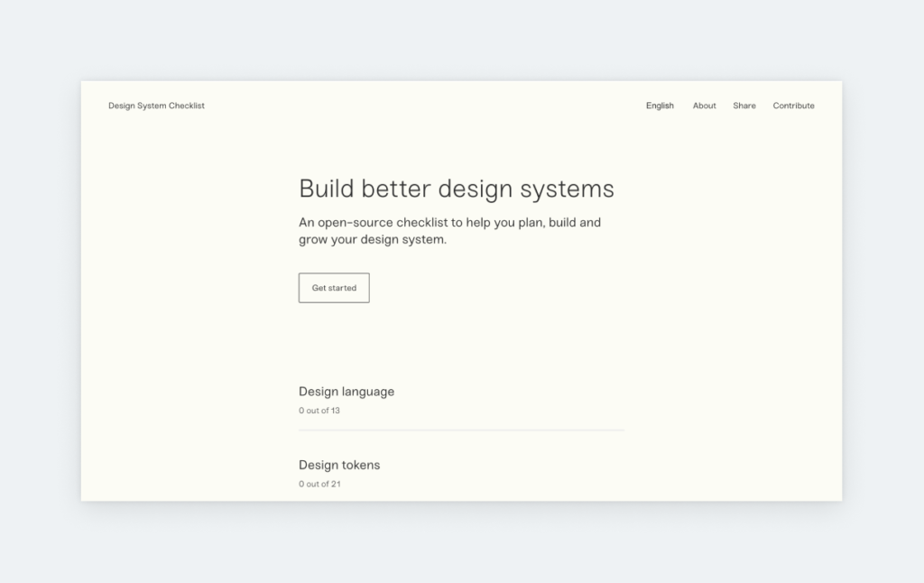Switch the site language from English
Image resolution: width=924 pixels, height=583 pixels.
coord(660,106)
